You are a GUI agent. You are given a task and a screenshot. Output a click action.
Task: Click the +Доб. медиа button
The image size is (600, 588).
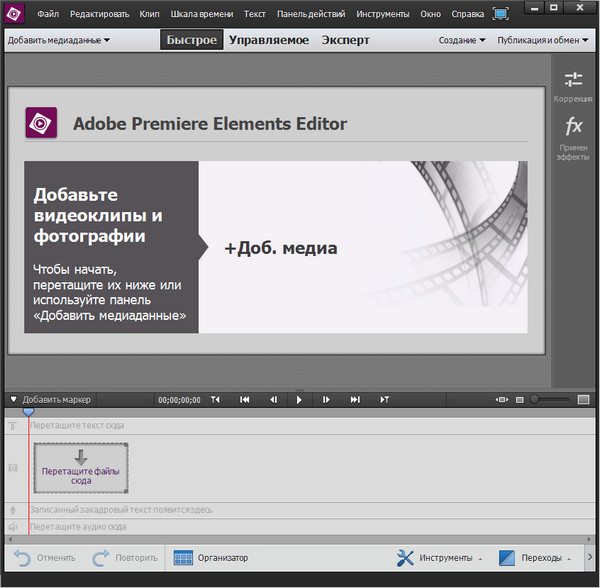pos(280,248)
